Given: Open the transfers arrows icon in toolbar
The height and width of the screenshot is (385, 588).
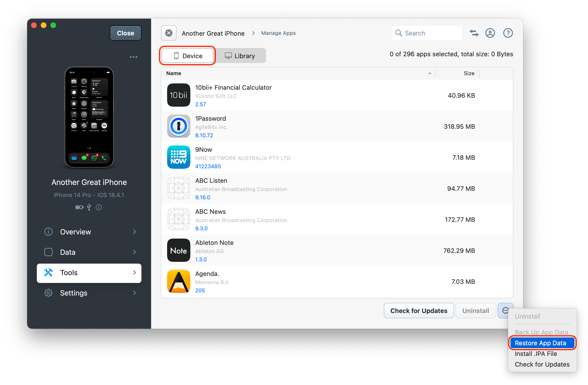Looking at the screenshot, I should [474, 33].
